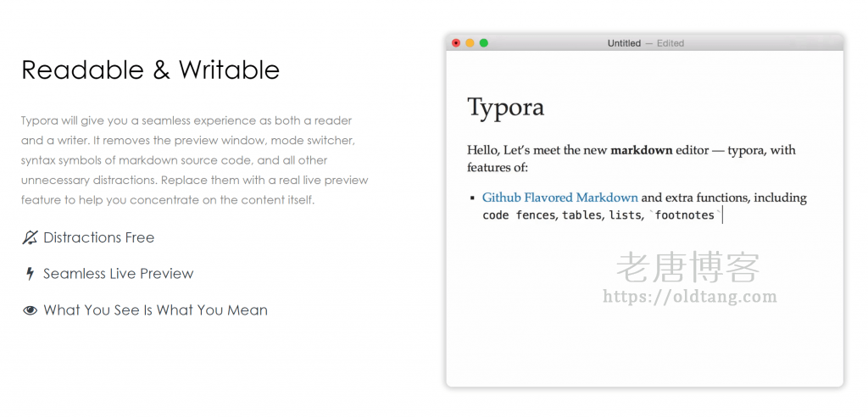The width and height of the screenshot is (868, 418).
Task: Minimize the window using the yellow button
Action: (x=470, y=43)
